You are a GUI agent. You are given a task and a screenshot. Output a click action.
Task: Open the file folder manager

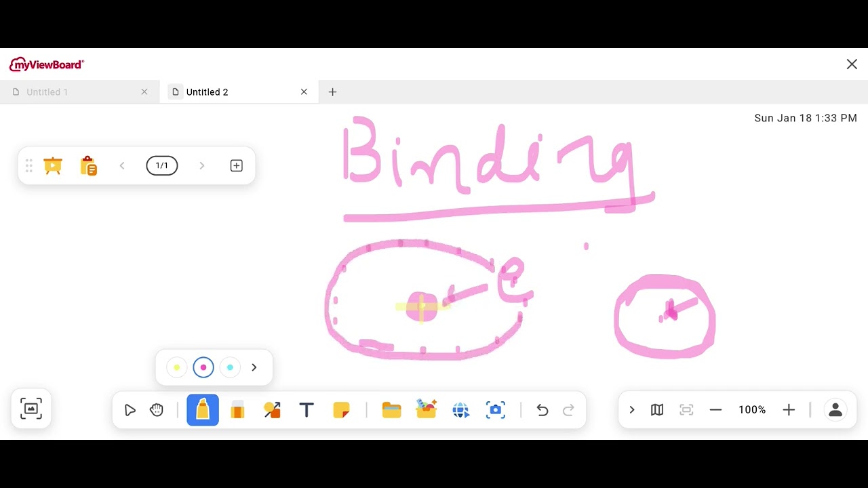click(391, 410)
